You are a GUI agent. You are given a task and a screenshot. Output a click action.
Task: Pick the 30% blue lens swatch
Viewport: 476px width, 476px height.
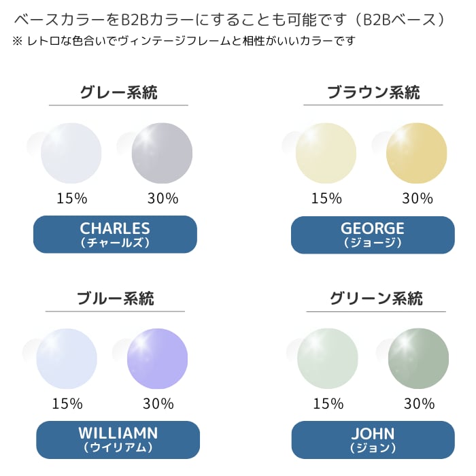[157, 358]
